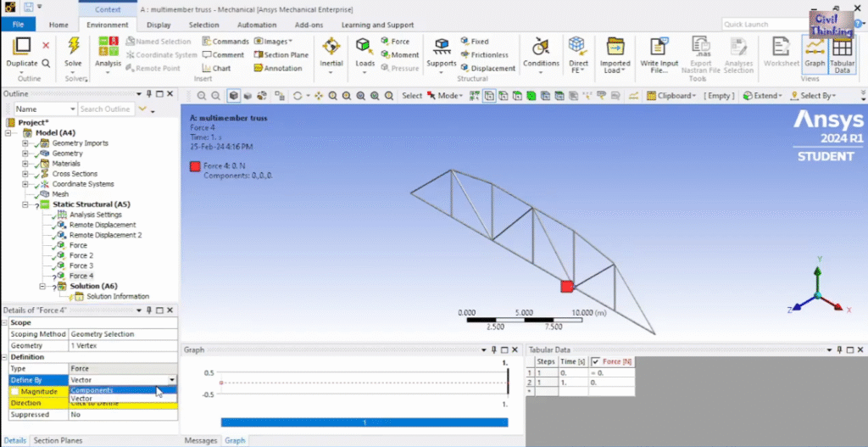This screenshot has height=447, width=868.
Task: Open the Select By dropdown
Action: 818,96
